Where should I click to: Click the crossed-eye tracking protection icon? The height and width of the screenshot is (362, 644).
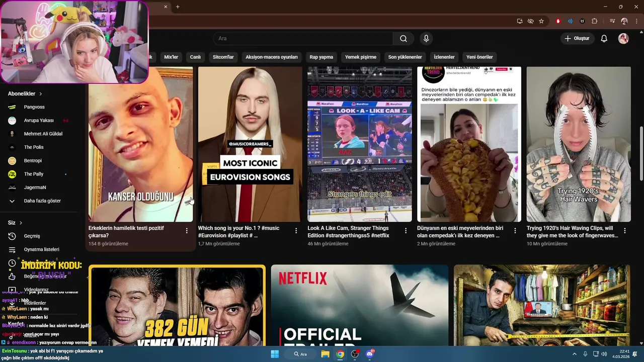pyautogui.click(x=530, y=21)
